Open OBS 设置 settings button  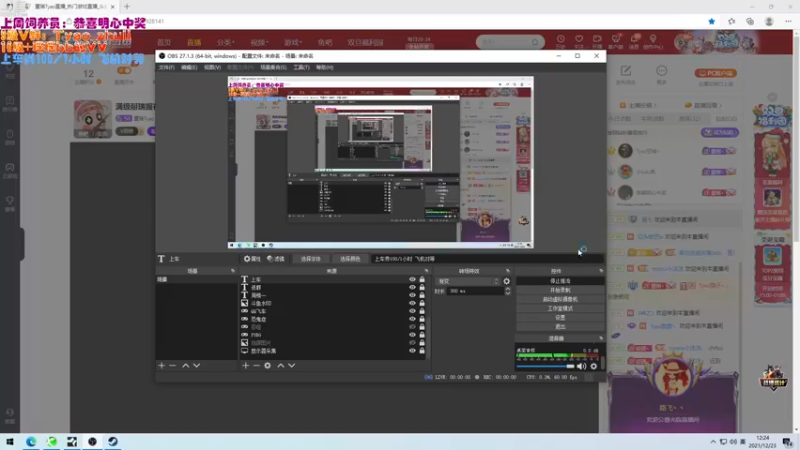click(x=560, y=317)
